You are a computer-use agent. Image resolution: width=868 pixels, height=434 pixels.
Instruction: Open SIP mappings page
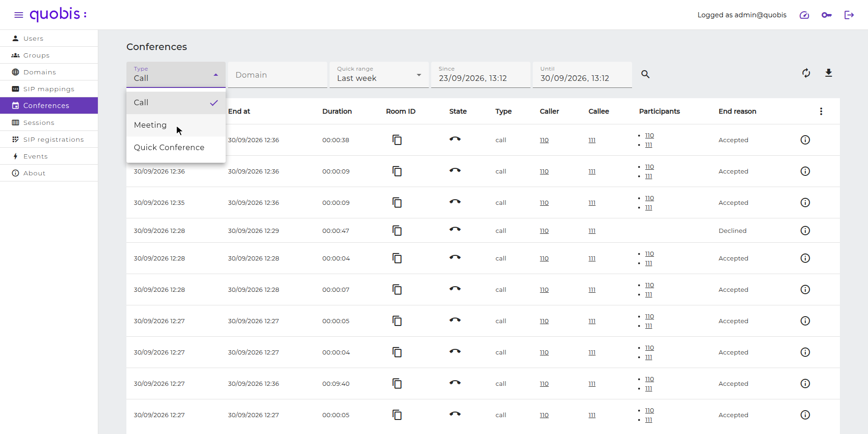(x=49, y=89)
